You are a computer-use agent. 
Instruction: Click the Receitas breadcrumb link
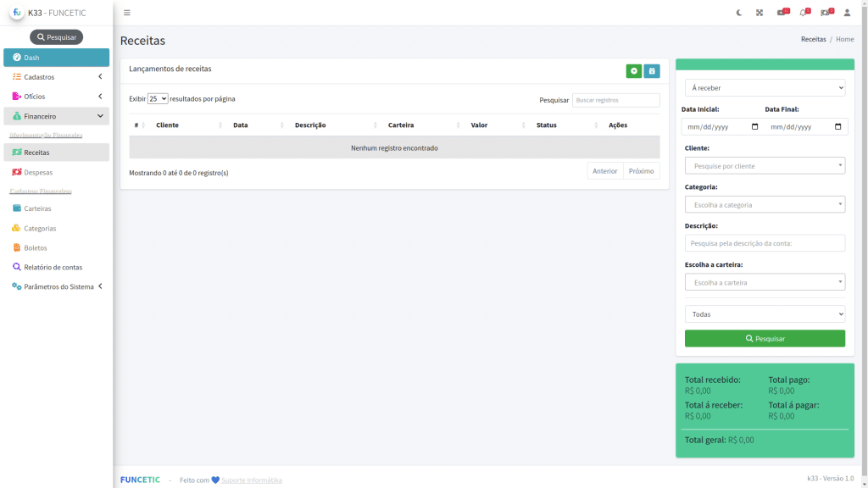click(813, 39)
